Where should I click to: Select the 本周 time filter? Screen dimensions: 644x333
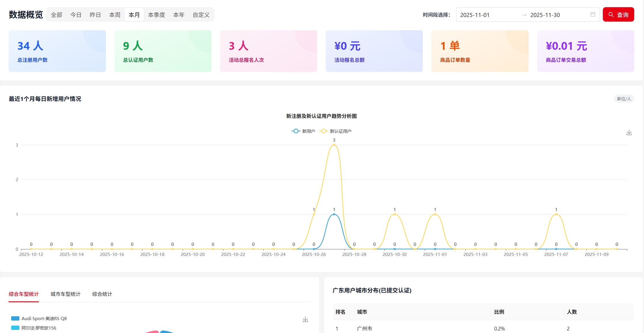click(115, 14)
